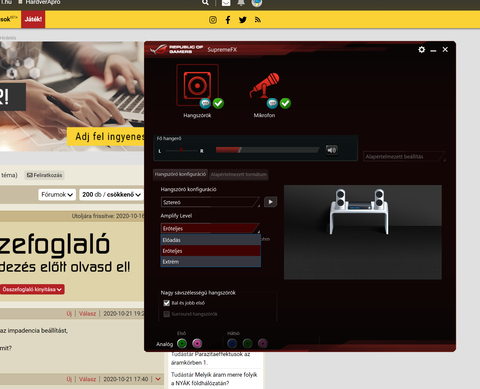Click Új link on 2020-10-21 19:2 post
Viewport: 480px width, 389px height.
pos(69,313)
